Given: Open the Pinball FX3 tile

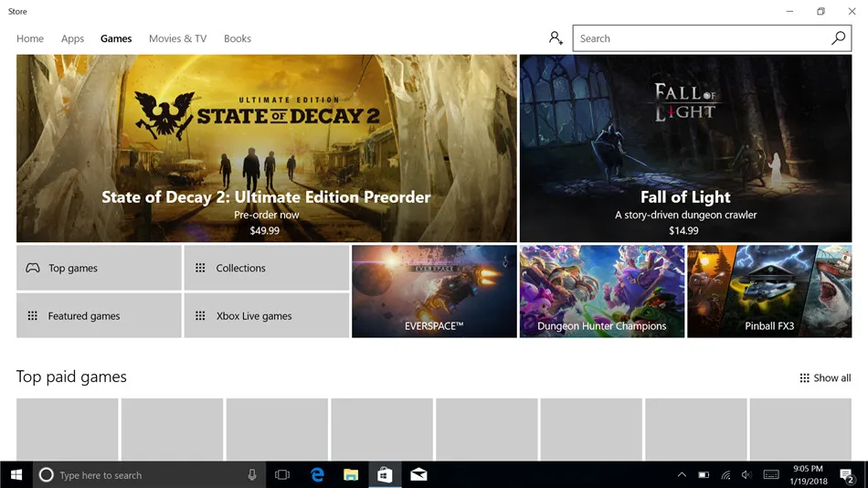Looking at the screenshot, I should pyautogui.click(x=769, y=292).
